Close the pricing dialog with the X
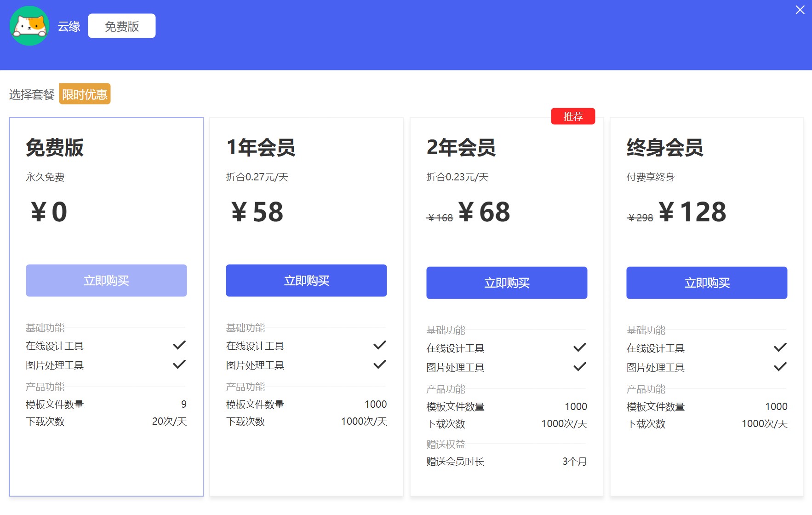812x515 pixels. tap(800, 10)
